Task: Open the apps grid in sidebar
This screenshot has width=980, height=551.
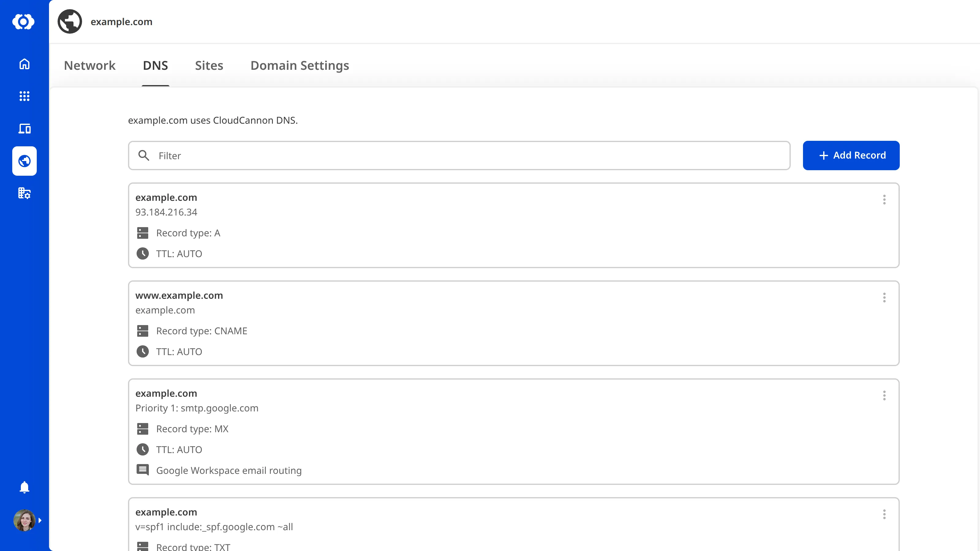Action: 24,96
